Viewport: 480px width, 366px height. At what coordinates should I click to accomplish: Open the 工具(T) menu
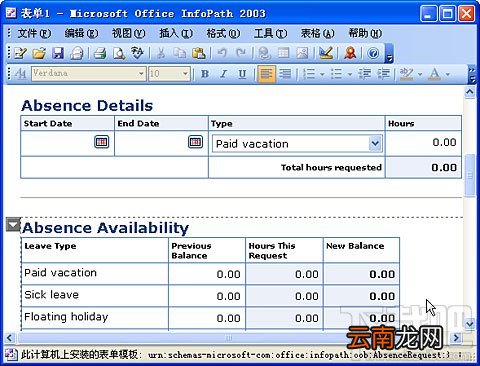(x=270, y=33)
